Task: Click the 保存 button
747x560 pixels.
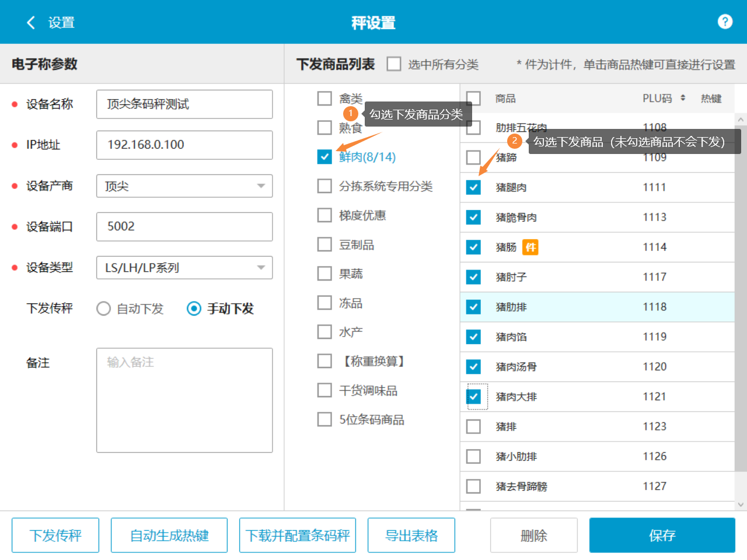Action: click(x=662, y=535)
